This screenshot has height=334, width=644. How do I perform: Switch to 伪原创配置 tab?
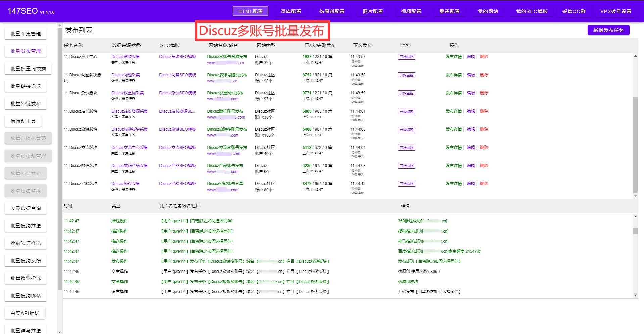332,11
